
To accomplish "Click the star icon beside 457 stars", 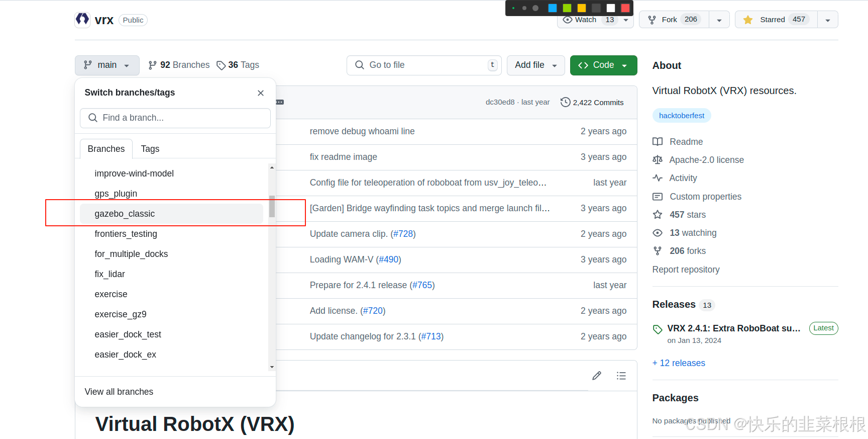I will pyautogui.click(x=658, y=215).
